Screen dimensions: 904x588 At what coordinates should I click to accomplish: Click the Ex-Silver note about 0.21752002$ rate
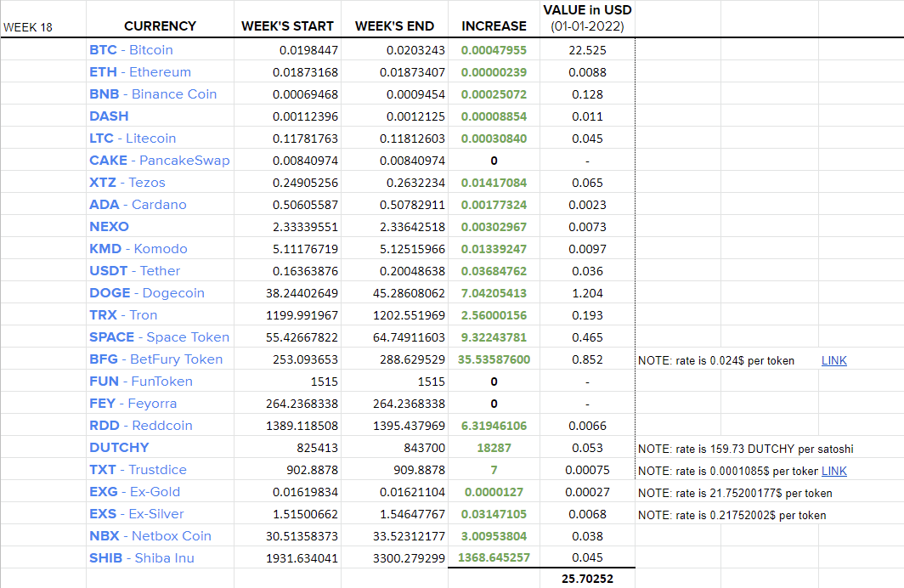(732, 516)
